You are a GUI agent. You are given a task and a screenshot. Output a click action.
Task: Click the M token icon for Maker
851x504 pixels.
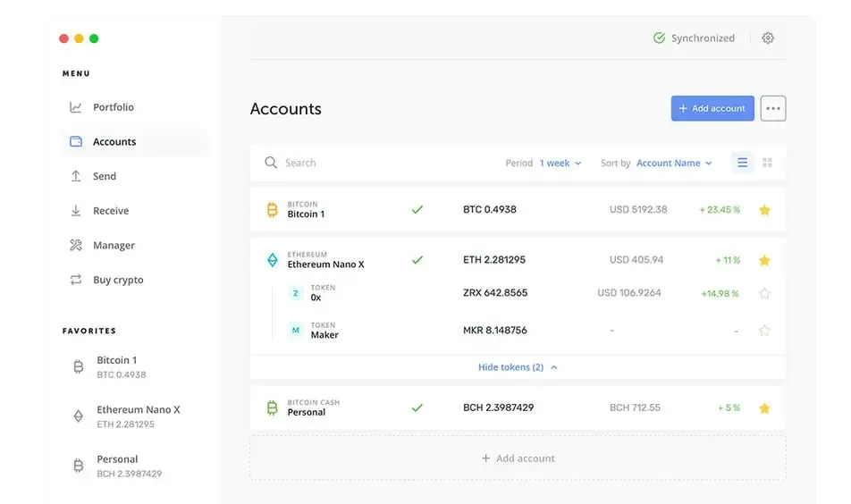[296, 330]
